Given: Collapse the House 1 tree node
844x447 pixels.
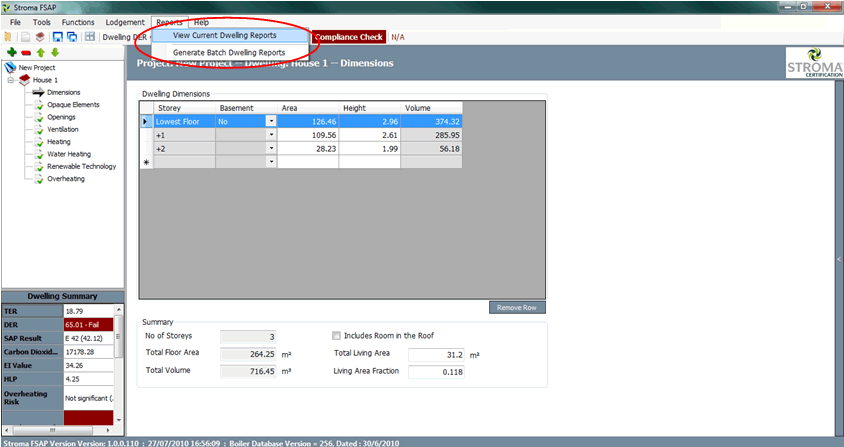Looking at the screenshot, I should (x=11, y=80).
